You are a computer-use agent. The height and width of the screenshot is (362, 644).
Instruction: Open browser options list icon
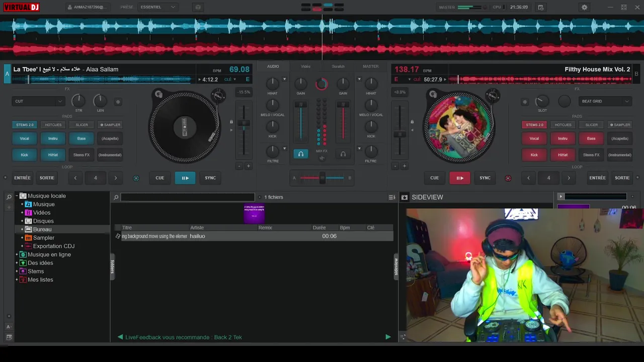point(391,197)
